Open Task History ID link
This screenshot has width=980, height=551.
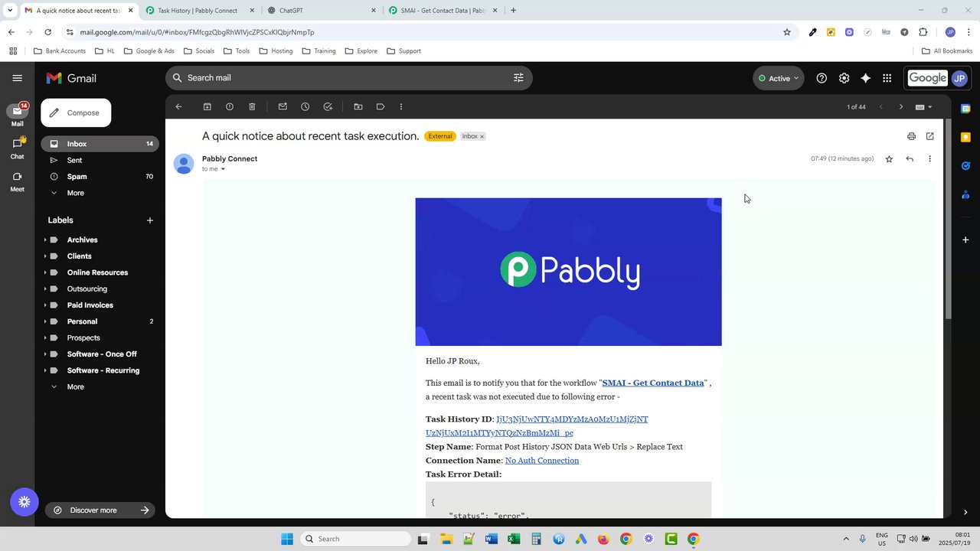point(537,426)
